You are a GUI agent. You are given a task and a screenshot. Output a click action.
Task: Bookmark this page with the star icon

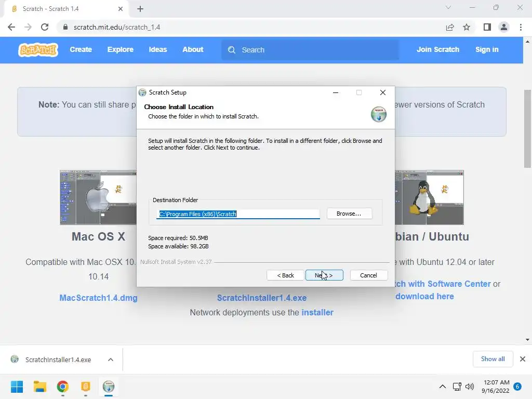tap(467, 27)
